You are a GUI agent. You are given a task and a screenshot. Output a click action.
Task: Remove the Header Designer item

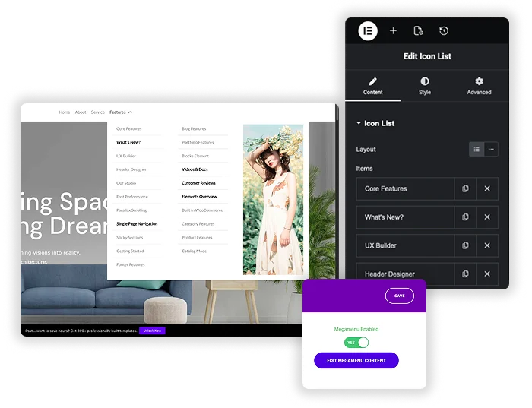click(x=487, y=274)
